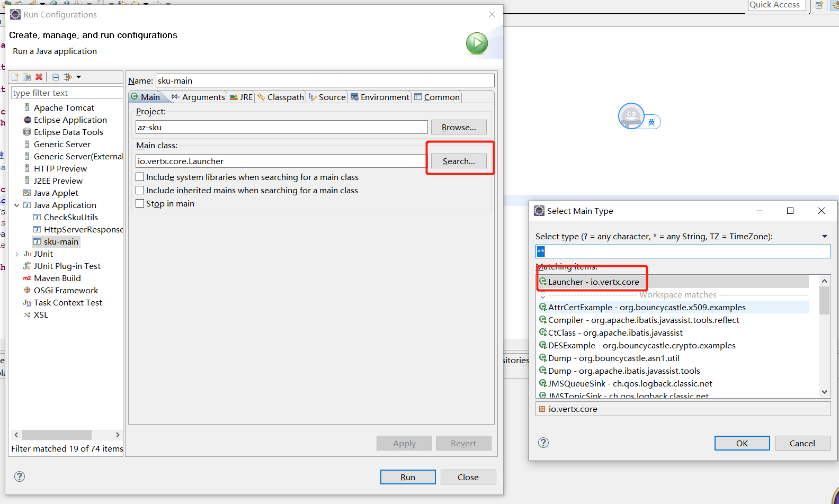Image resolution: width=839 pixels, height=504 pixels.
Task: Switch to the Source tab
Action: 327,97
